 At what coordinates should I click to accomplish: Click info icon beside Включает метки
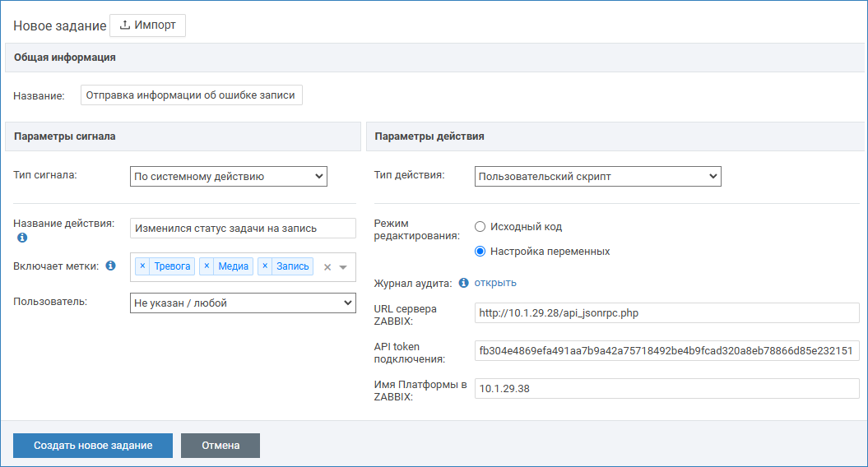[x=111, y=266]
